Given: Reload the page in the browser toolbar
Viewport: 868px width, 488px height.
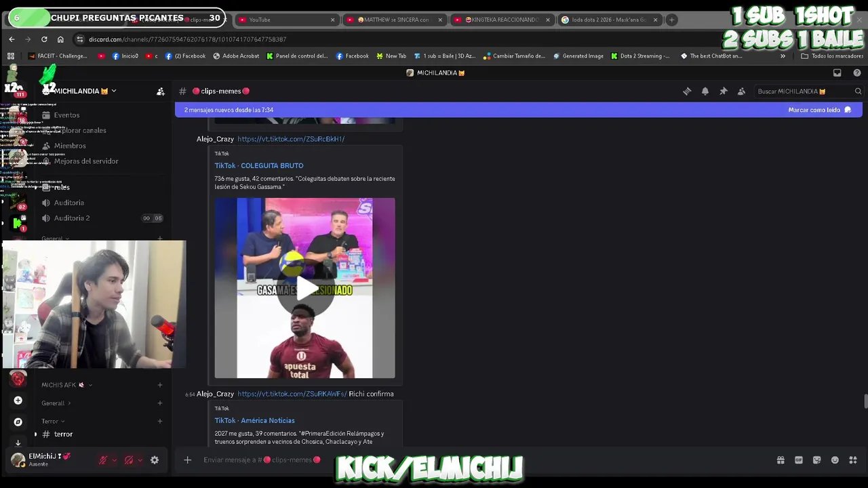Looking at the screenshot, I should coord(44,39).
